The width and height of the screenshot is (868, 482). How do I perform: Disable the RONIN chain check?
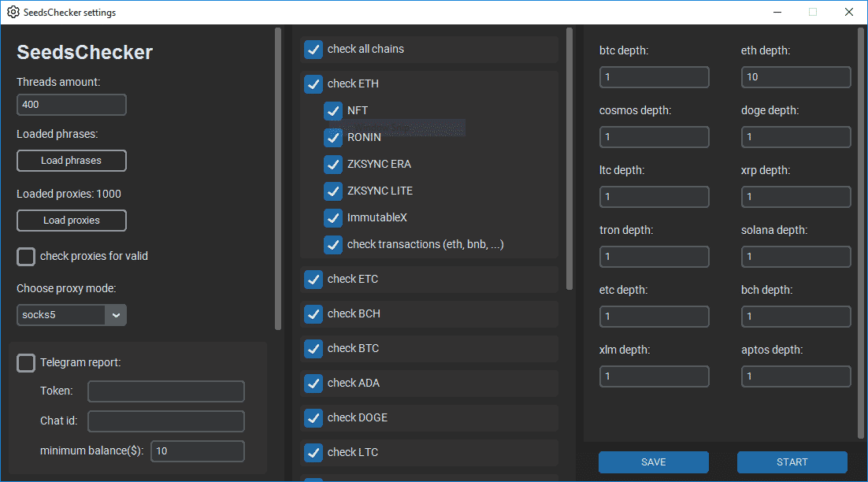click(x=332, y=138)
